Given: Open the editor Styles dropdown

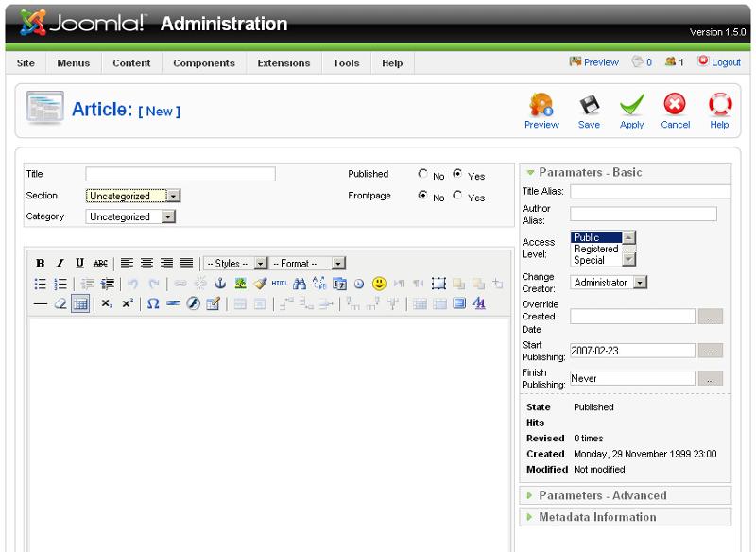Looking at the screenshot, I should [236, 263].
